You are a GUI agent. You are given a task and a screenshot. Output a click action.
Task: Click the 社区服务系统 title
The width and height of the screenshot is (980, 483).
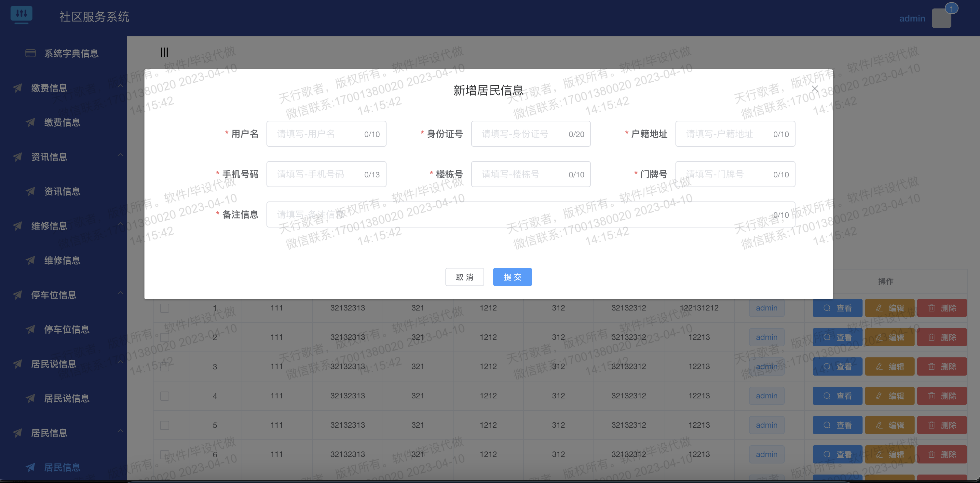(x=94, y=17)
